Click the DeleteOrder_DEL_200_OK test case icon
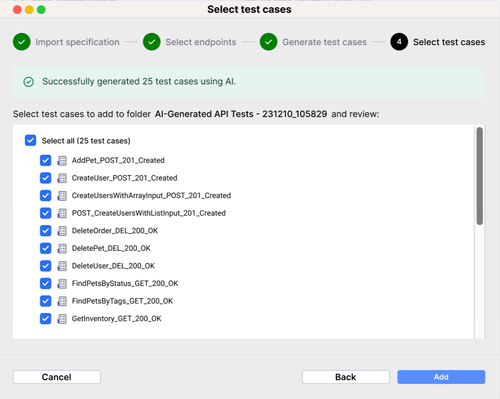The width and height of the screenshot is (500, 399). tap(62, 231)
